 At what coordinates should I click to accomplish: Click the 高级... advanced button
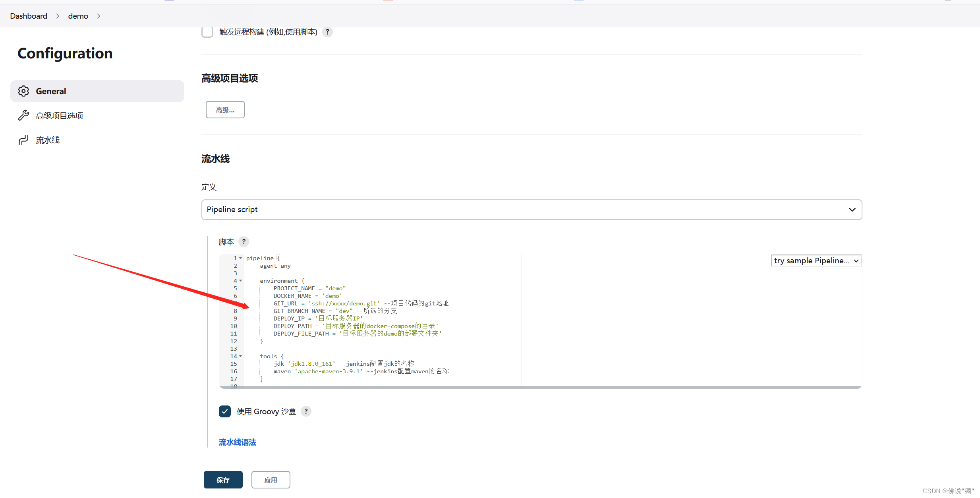225,110
